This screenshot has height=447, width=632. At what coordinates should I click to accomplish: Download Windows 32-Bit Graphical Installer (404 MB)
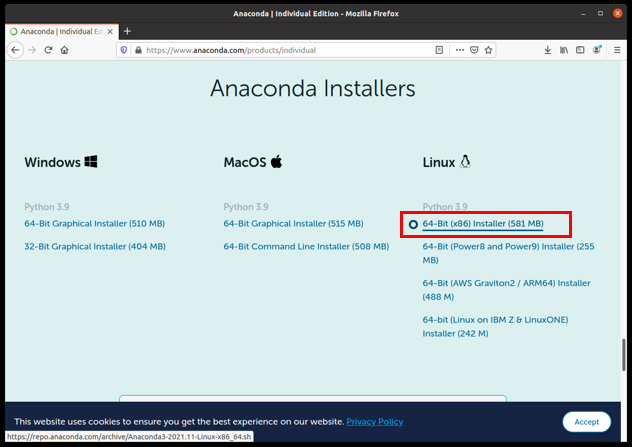coord(95,246)
